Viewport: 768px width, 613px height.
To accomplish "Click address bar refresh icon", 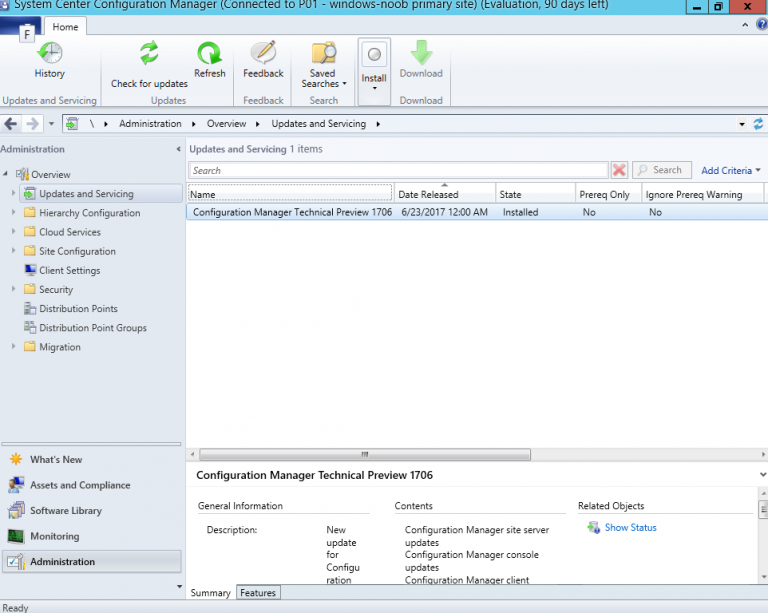I will tap(758, 124).
